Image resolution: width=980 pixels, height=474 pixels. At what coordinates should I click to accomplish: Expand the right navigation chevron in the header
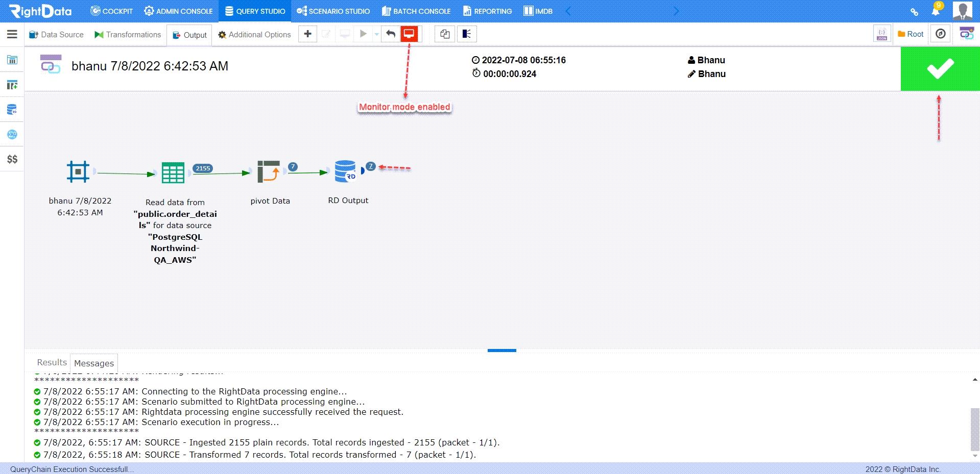point(676,10)
